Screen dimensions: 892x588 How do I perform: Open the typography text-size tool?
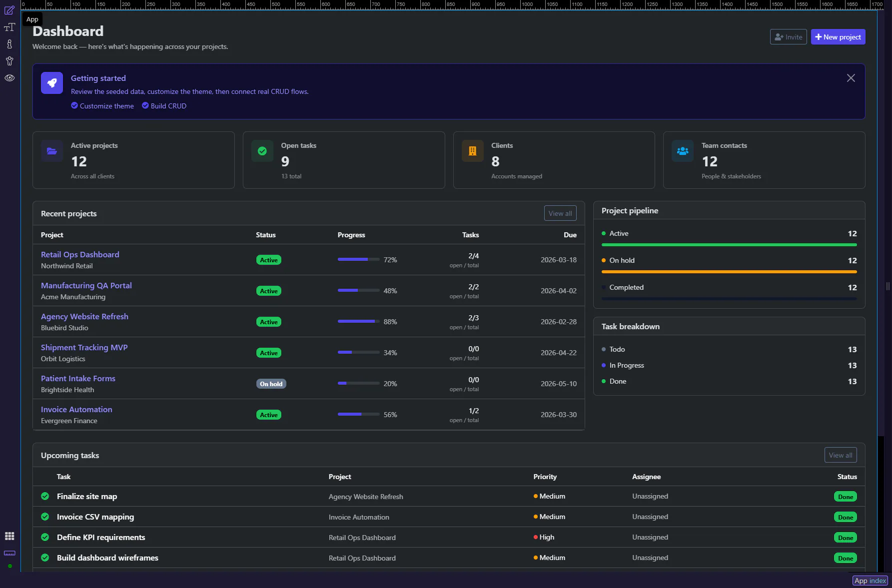9,27
